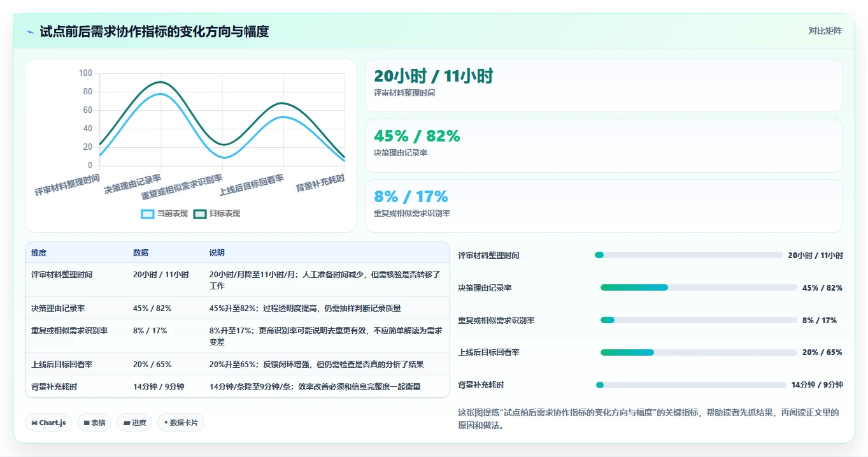Click the 数据 column header
Screen dimensions: 868x457
(x=141, y=253)
